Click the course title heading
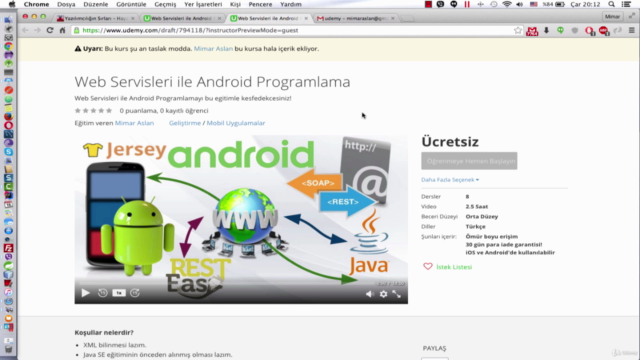The image size is (640, 360). tap(212, 82)
